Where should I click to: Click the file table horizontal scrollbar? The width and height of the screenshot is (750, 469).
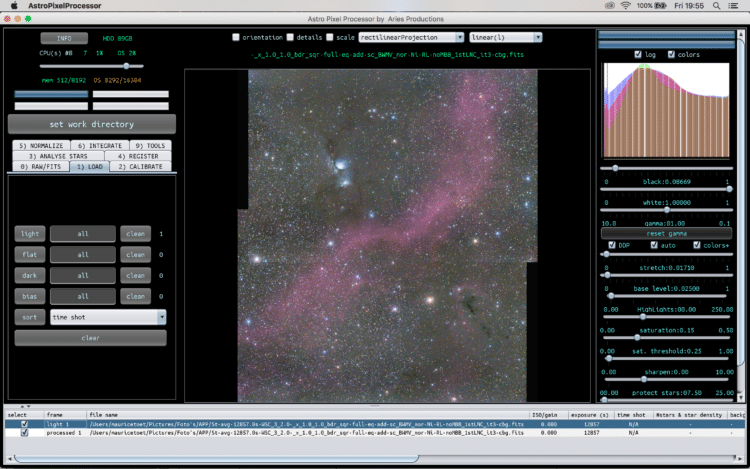pos(217,459)
